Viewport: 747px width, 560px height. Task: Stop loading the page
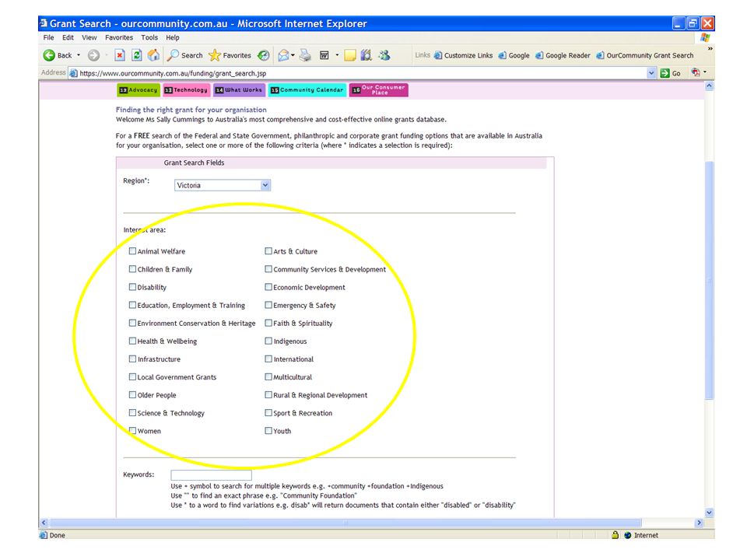tap(120, 55)
